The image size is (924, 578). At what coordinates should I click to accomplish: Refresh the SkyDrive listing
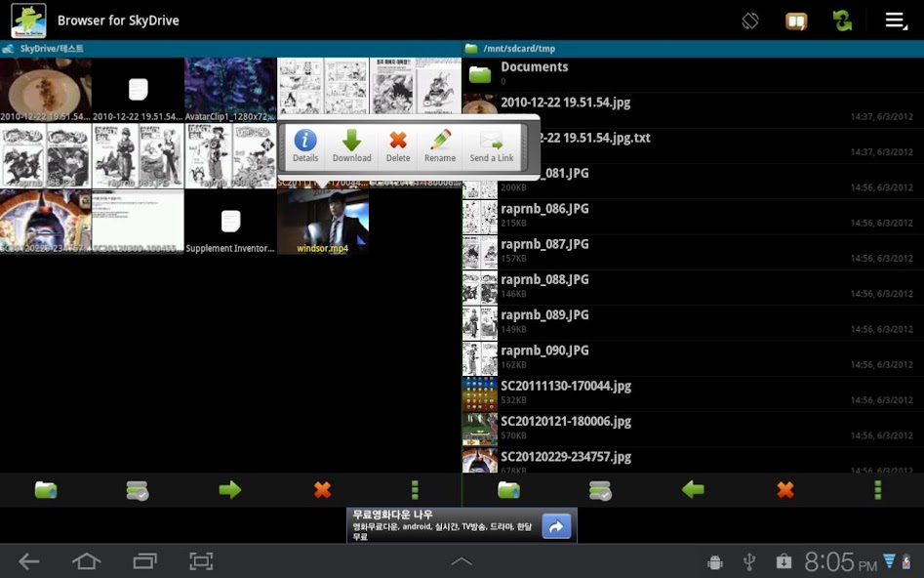point(844,20)
